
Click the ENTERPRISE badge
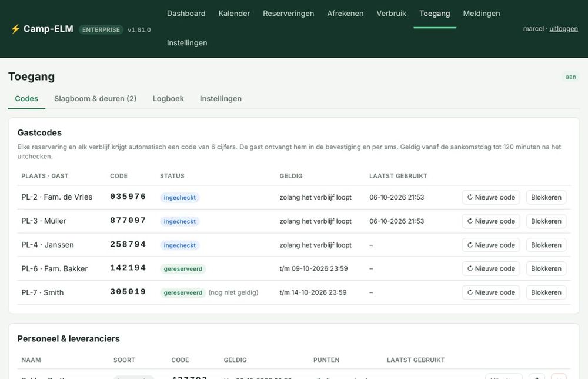(101, 29)
